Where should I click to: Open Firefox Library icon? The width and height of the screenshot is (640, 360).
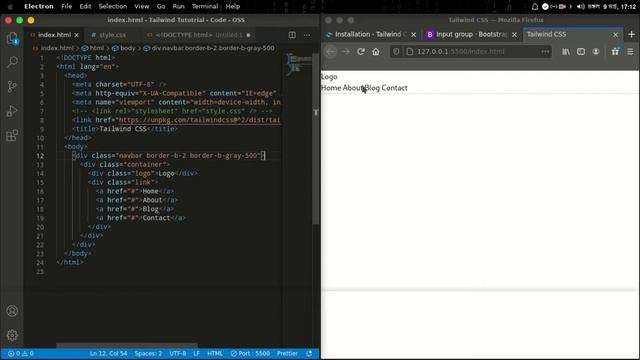(566, 52)
